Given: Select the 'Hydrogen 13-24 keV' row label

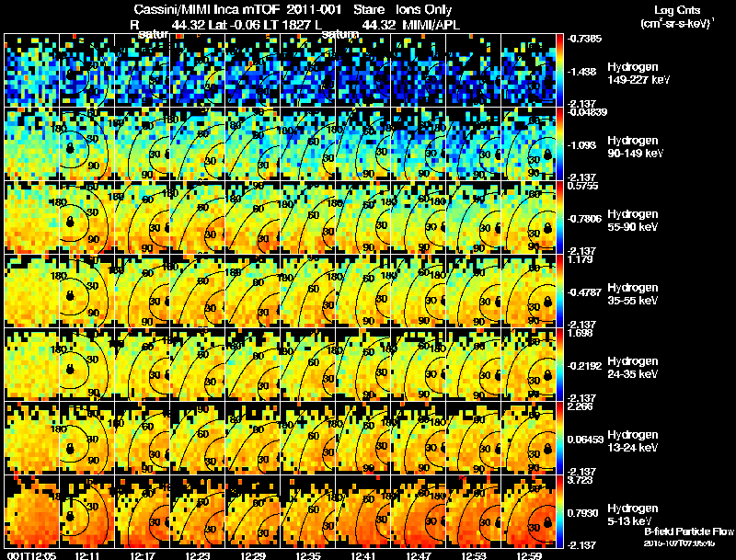Looking at the screenshot, I should point(633,441).
